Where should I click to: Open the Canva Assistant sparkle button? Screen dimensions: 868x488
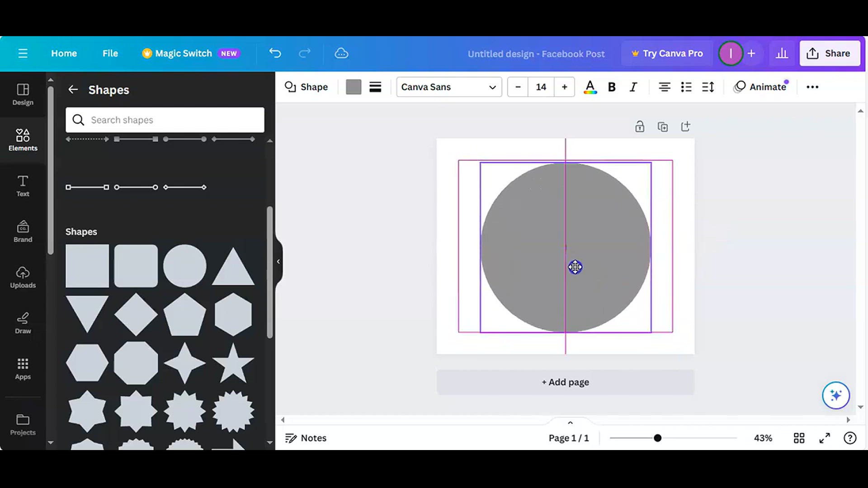click(x=835, y=395)
